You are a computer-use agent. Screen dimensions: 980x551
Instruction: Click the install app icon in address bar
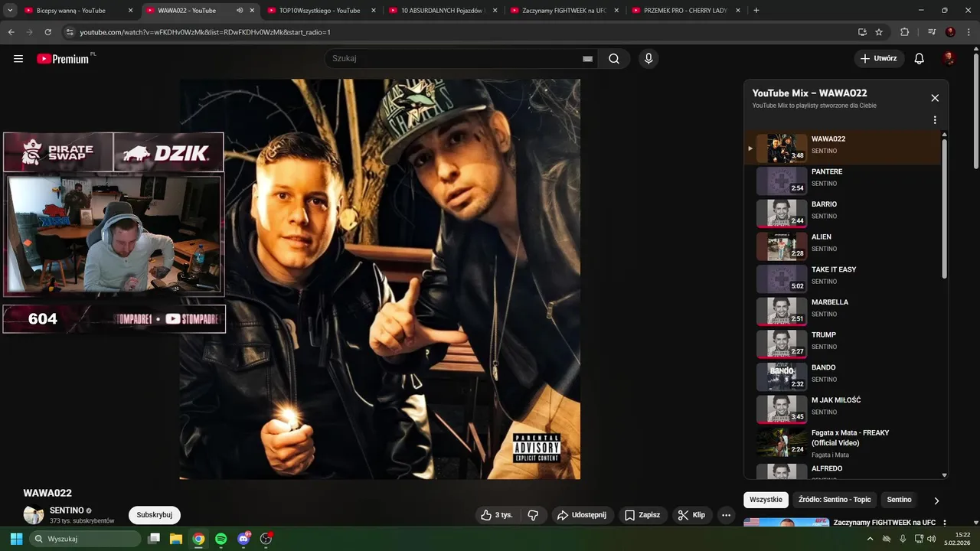tap(862, 32)
